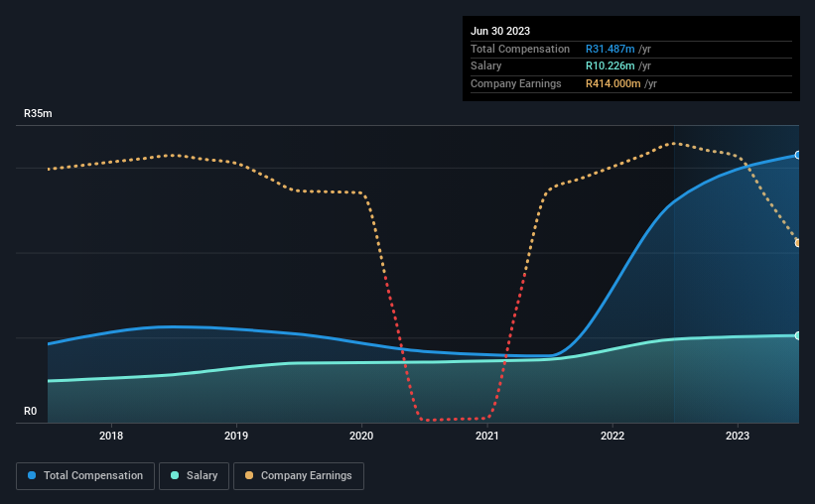Click the R414.000m company earnings value
Viewport: 815px width, 504px height.
[613, 83]
